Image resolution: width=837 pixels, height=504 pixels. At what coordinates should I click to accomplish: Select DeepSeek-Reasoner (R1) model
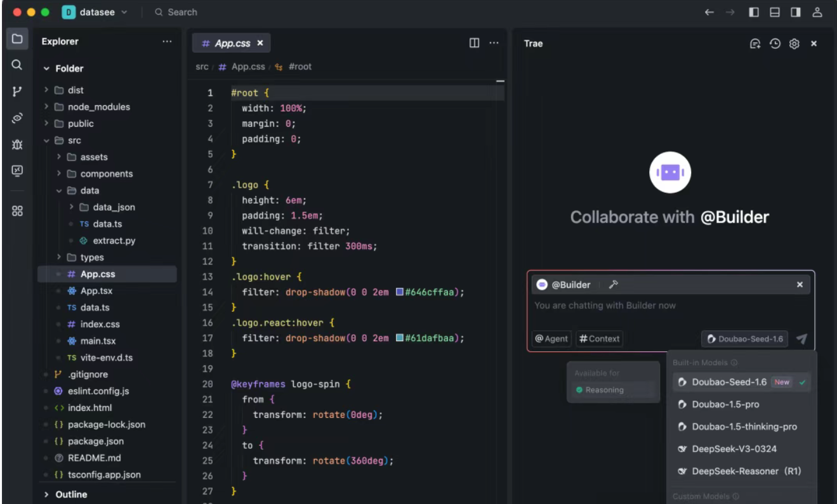click(x=741, y=471)
